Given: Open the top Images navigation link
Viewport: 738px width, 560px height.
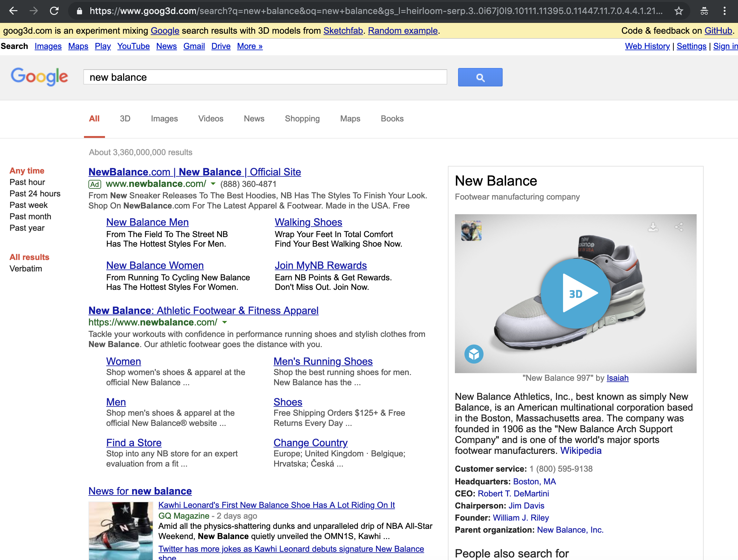Looking at the screenshot, I should click(48, 46).
